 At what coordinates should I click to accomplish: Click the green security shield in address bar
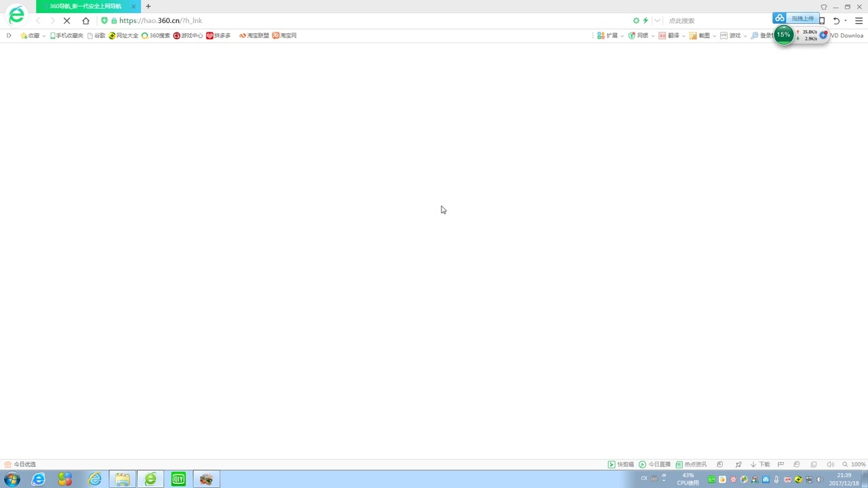coord(104,21)
